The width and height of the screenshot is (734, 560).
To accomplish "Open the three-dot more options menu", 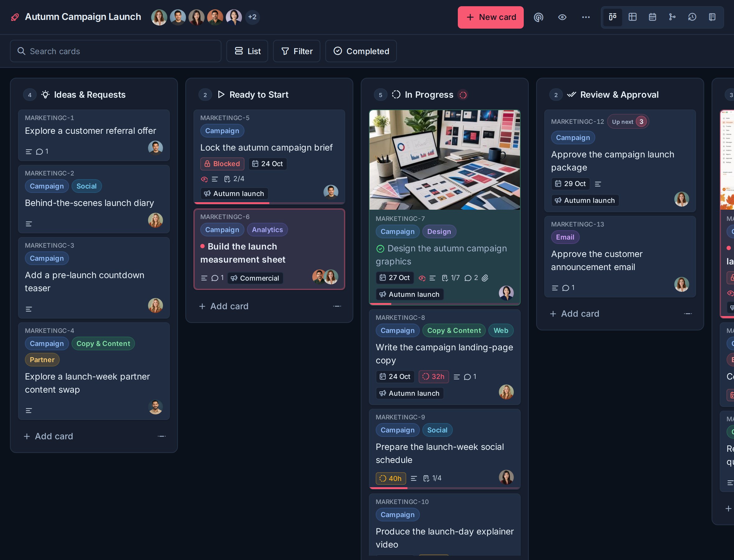I will (x=586, y=17).
